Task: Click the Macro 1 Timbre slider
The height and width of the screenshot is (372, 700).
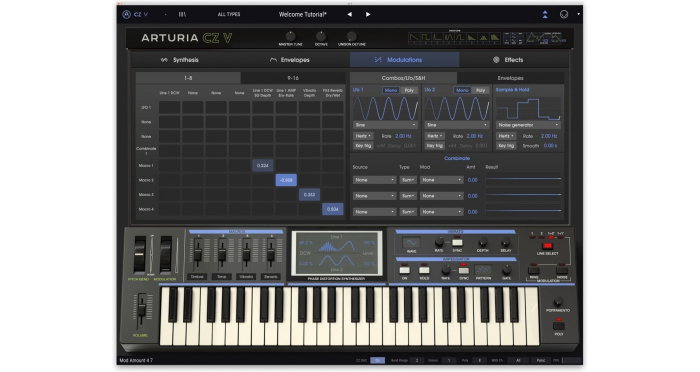Action: pyautogui.click(x=198, y=253)
